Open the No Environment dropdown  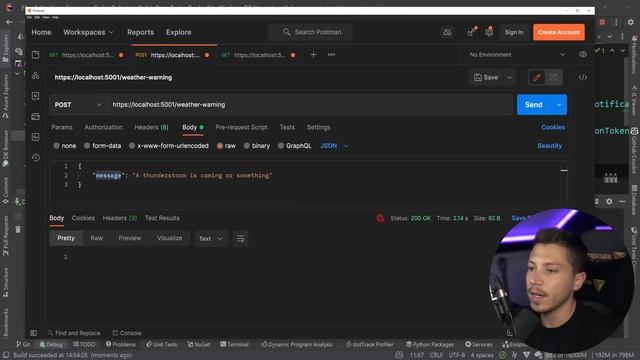(517, 55)
